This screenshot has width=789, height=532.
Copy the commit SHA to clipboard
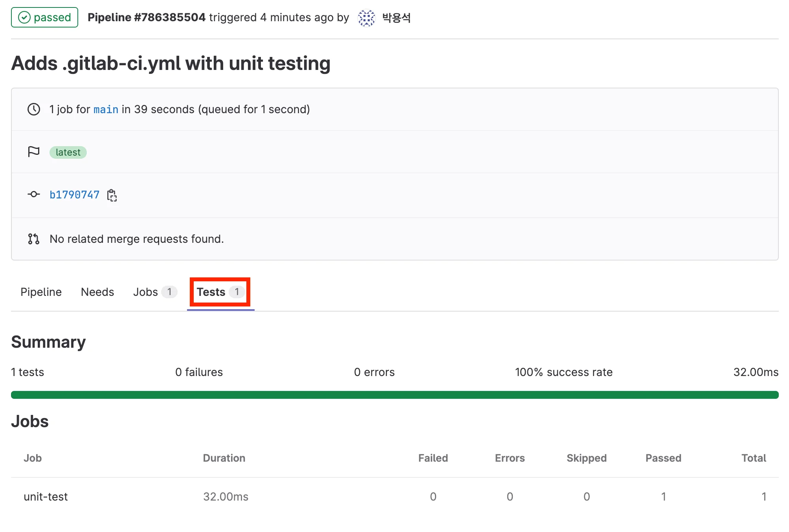(x=112, y=195)
